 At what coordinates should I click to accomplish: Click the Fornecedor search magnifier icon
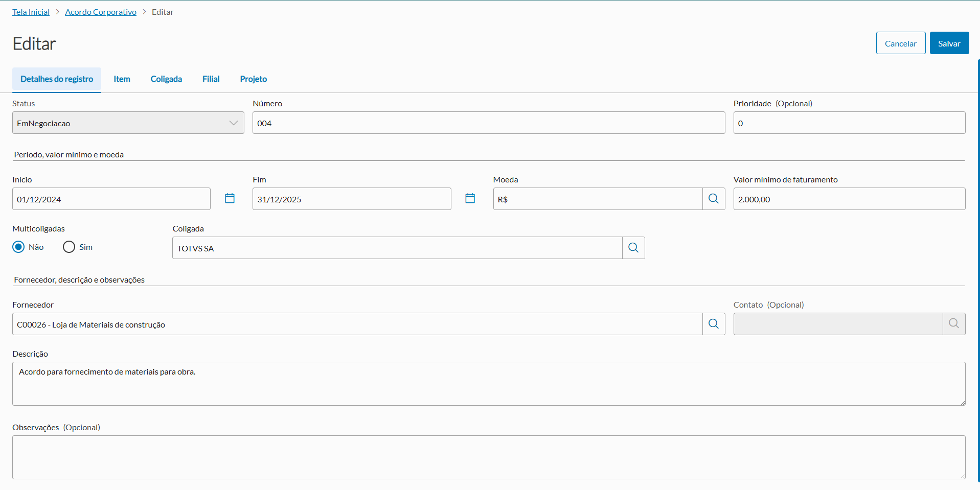coord(714,324)
